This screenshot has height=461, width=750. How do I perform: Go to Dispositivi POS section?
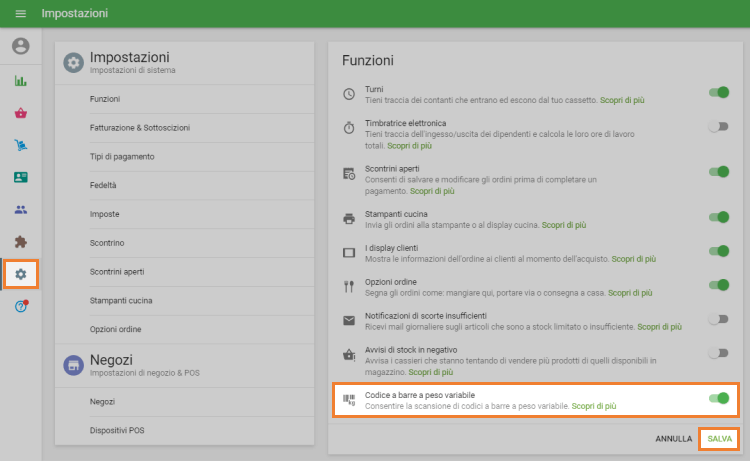click(x=117, y=430)
